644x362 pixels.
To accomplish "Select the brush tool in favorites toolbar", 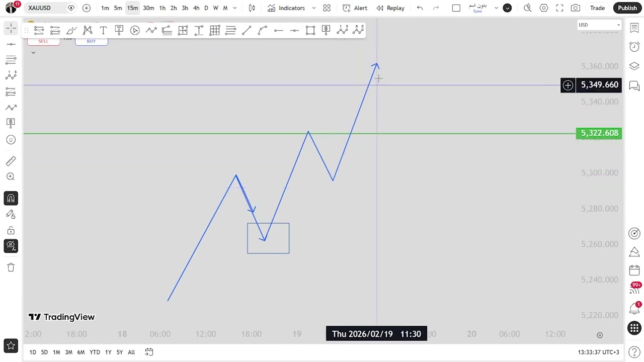I will click(x=71, y=30).
